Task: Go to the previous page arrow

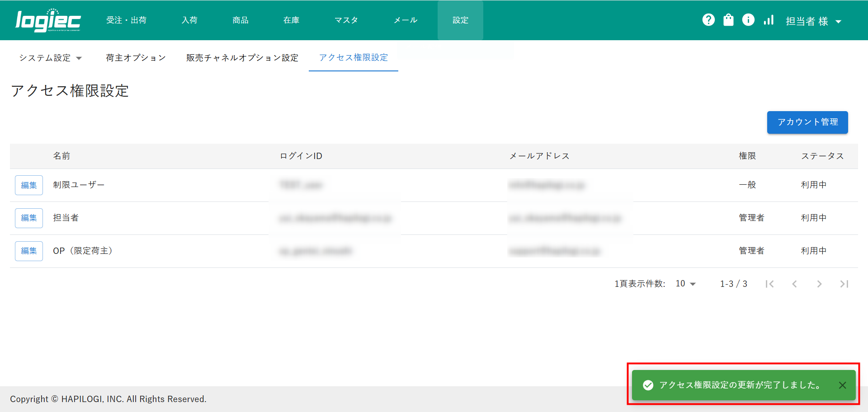Action: click(794, 284)
